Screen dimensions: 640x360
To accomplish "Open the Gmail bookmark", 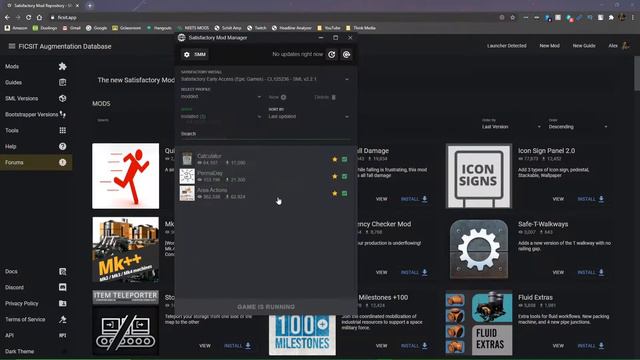I will pyautogui.click(x=71, y=28).
